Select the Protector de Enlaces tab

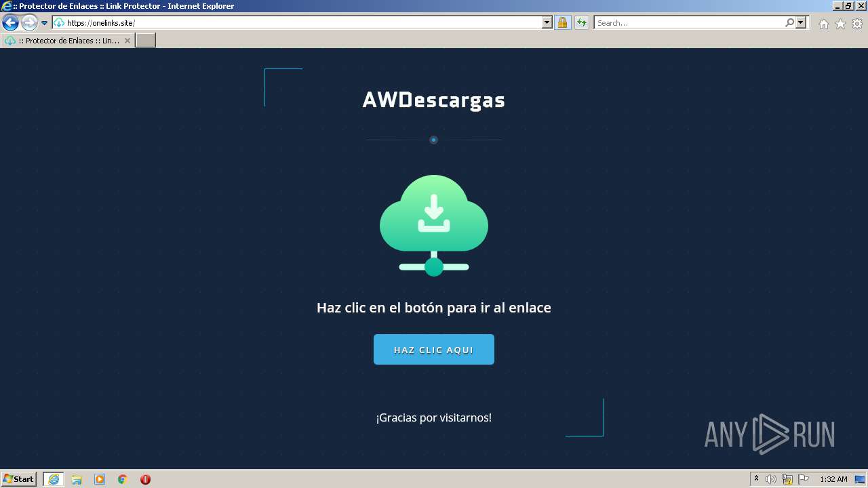tap(67, 41)
